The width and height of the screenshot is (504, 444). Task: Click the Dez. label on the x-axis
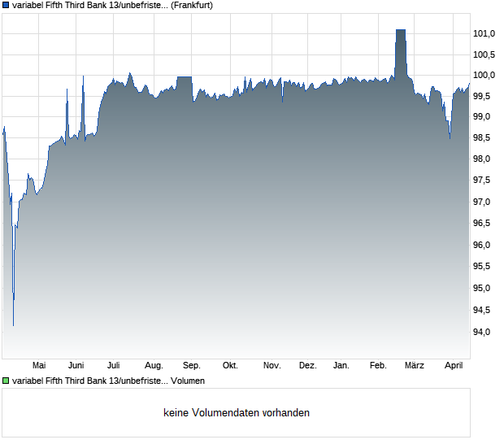point(308,366)
